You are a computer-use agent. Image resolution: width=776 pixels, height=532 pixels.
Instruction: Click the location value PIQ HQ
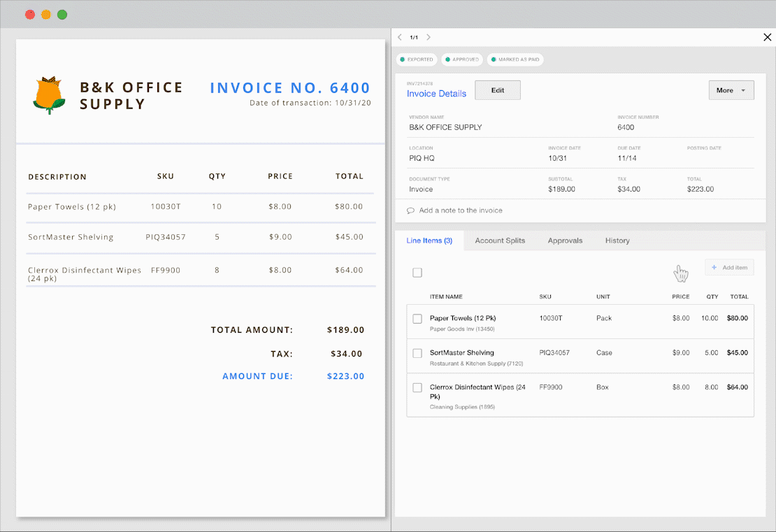coord(422,159)
